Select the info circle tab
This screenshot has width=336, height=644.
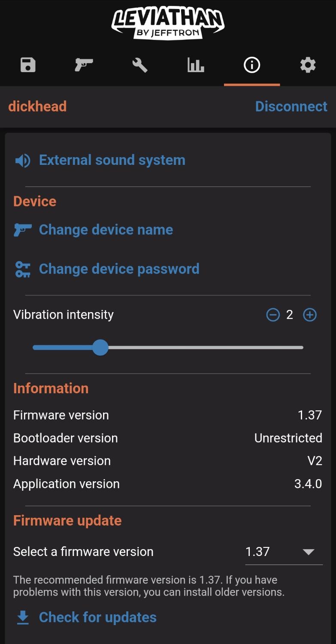tap(252, 65)
